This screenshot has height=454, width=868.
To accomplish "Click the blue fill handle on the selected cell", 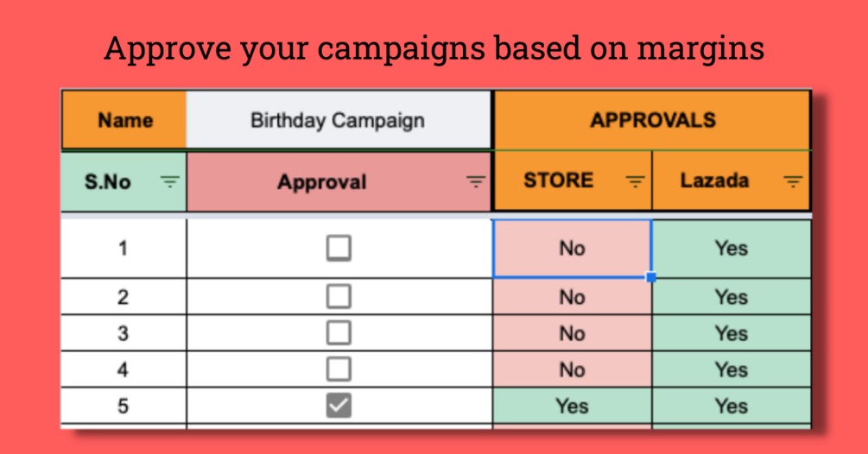I will tap(651, 277).
